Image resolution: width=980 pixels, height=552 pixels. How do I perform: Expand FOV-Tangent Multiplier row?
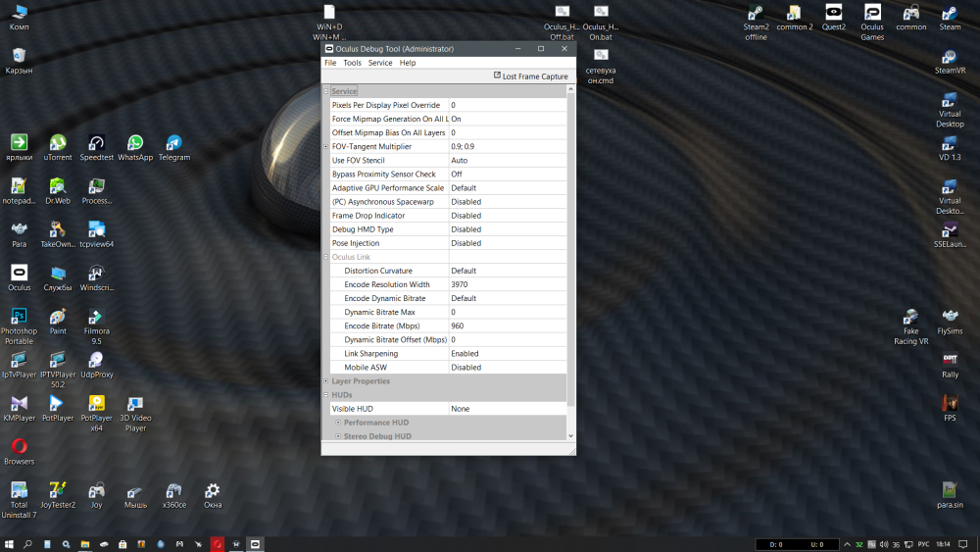click(325, 146)
